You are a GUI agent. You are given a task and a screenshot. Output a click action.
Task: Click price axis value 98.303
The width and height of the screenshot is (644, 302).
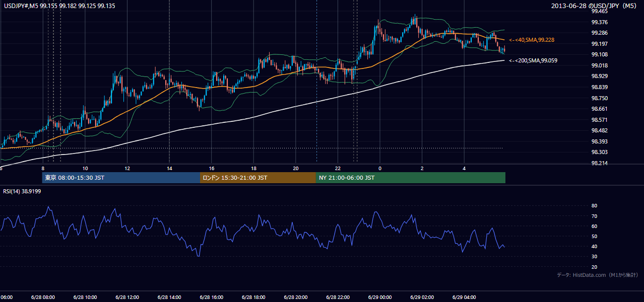pos(599,152)
